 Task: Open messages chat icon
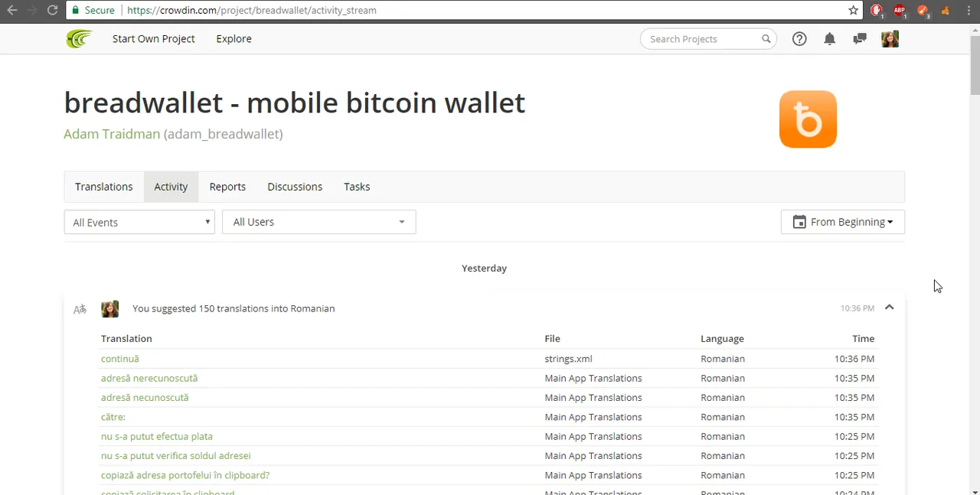(x=859, y=39)
